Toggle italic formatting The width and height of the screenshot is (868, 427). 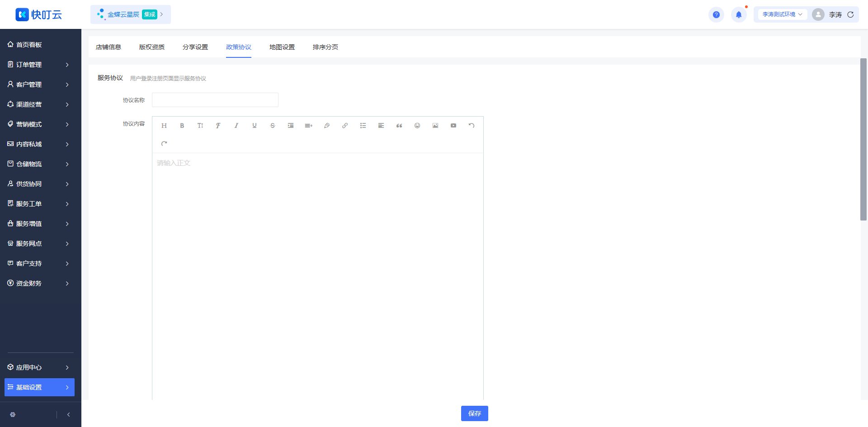[x=236, y=126]
